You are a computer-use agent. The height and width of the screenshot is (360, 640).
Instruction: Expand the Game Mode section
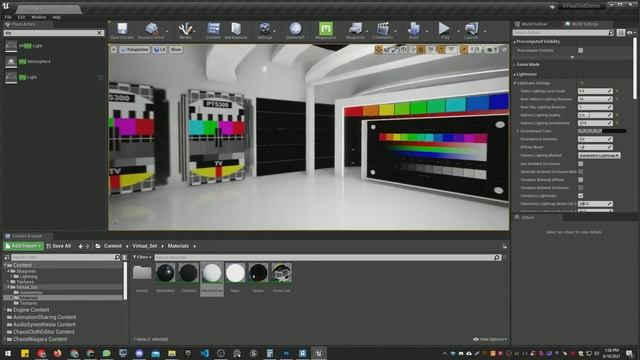point(514,64)
